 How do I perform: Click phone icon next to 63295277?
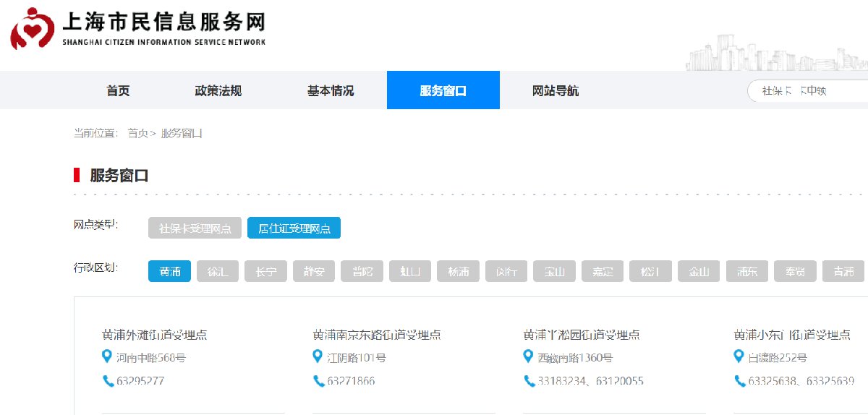click(x=108, y=380)
